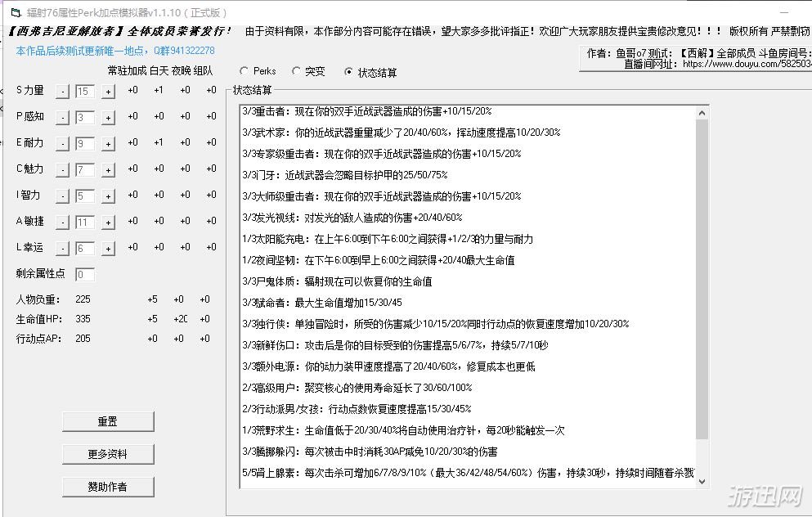Minimize the simulator window
The height and width of the screenshot is (517, 812).
click(785, 12)
